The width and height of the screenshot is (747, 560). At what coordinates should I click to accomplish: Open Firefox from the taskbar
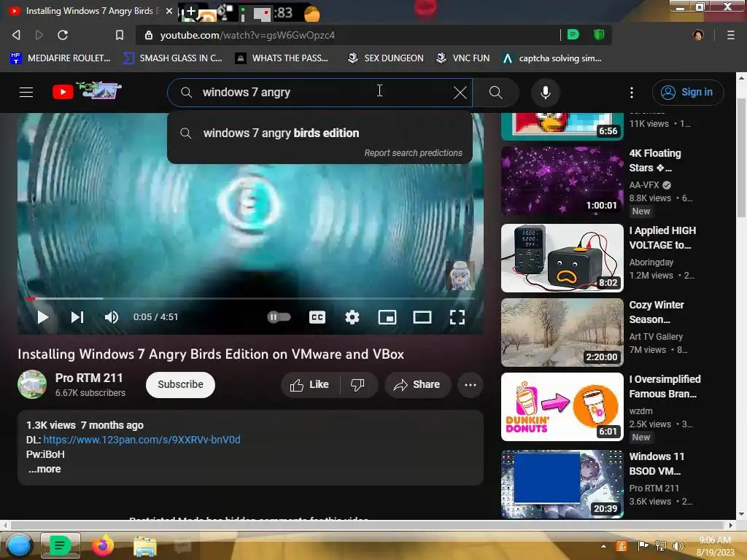click(102, 545)
